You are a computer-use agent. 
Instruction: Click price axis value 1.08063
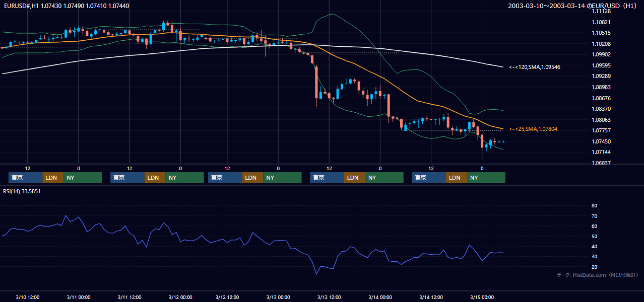coord(601,120)
